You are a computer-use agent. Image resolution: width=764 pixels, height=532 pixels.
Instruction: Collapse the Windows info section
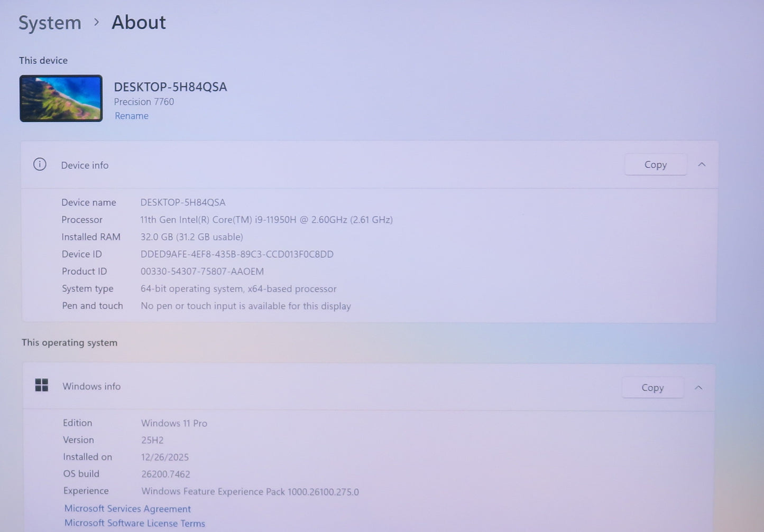click(698, 387)
